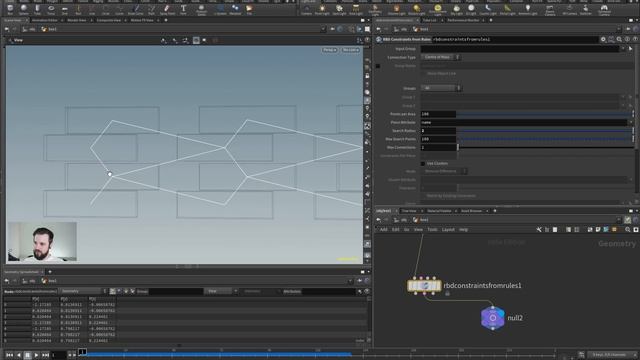This screenshot has width=640, height=360.
Task: Select the Grid shelf tool
Action: (64, 9)
